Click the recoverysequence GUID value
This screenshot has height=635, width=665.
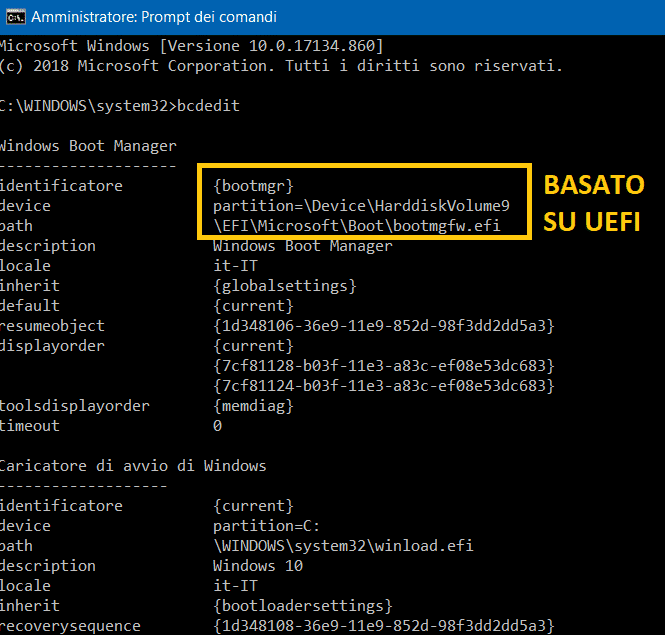[383, 626]
